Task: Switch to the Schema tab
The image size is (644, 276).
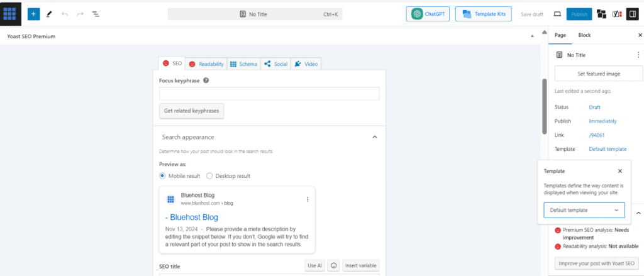Action: [243, 64]
